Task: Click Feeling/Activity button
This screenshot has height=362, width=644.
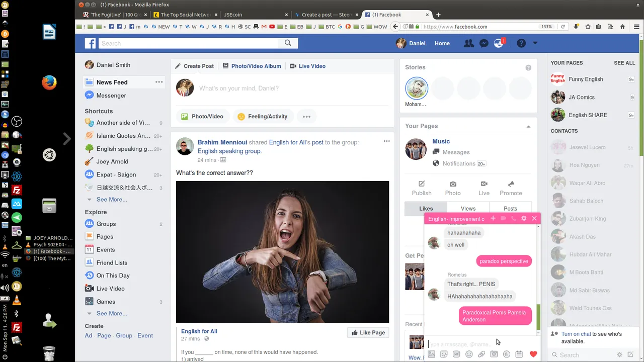Action: click(263, 116)
